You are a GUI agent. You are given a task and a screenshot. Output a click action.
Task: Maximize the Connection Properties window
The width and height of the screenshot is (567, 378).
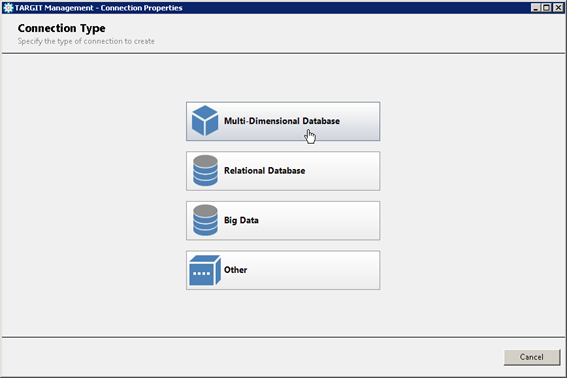pyautogui.click(x=547, y=8)
